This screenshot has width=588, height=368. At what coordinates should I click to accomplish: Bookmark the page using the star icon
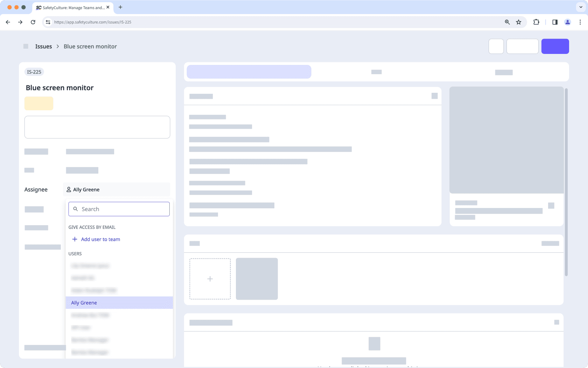coord(518,22)
